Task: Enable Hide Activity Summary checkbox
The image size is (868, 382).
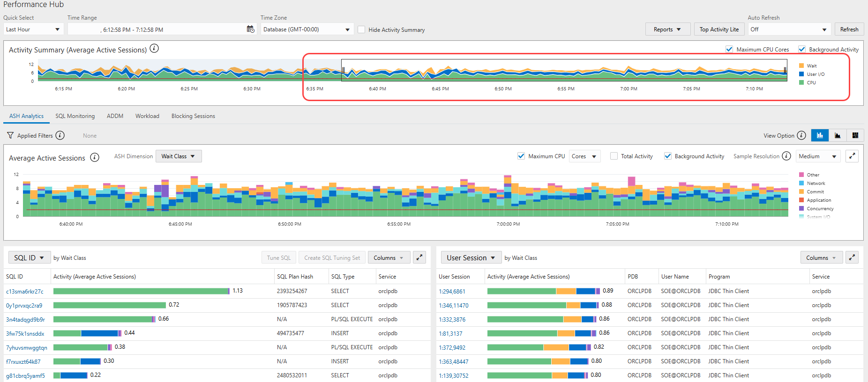Action: point(361,29)
